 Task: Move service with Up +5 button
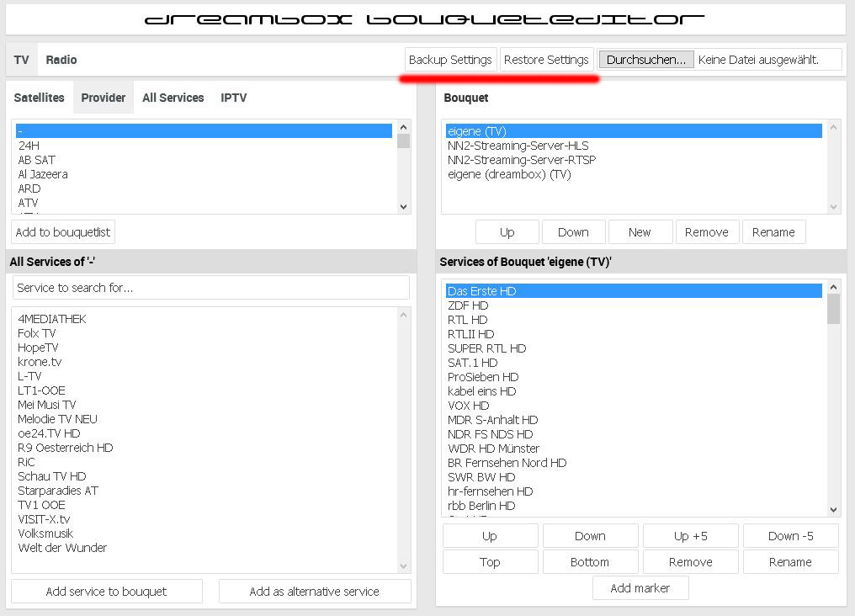[x=690, y=536]
